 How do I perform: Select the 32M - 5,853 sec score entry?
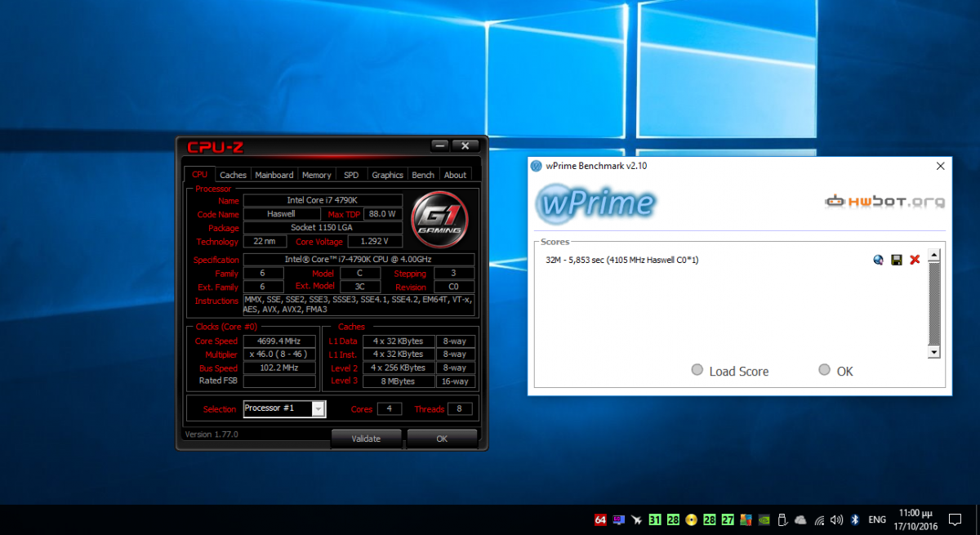click(x=622, y=260)
